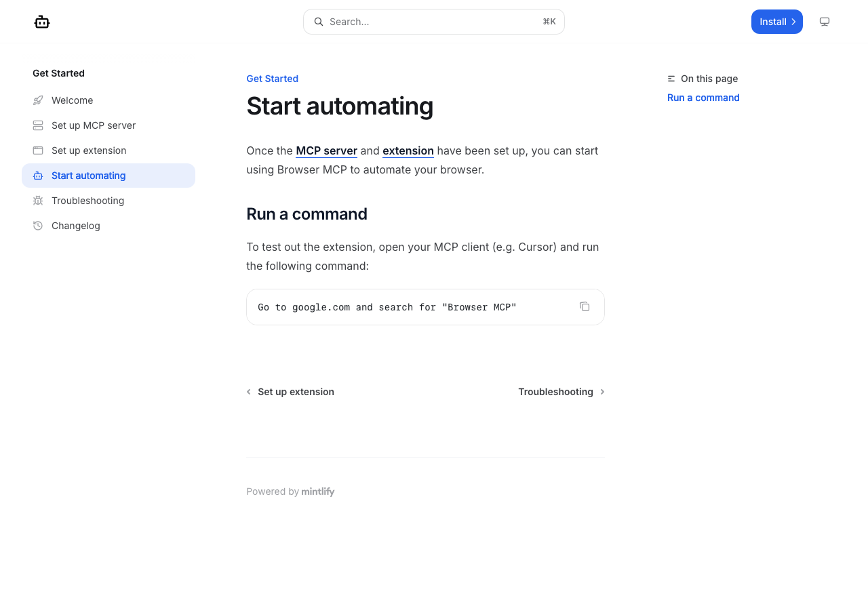Click the Get Started breadcrumb above title
868x610 pixels.
[272, 79]
